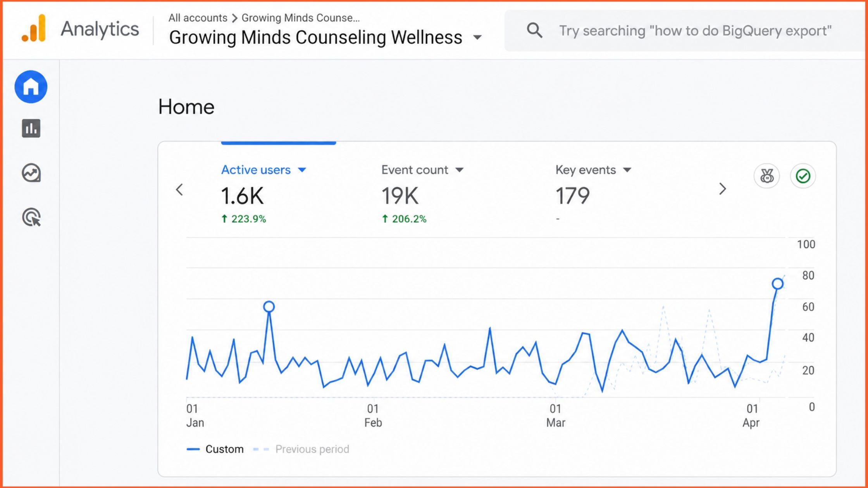Click the Google Analytics logo

pyautogui.click(x=34, y=28)
